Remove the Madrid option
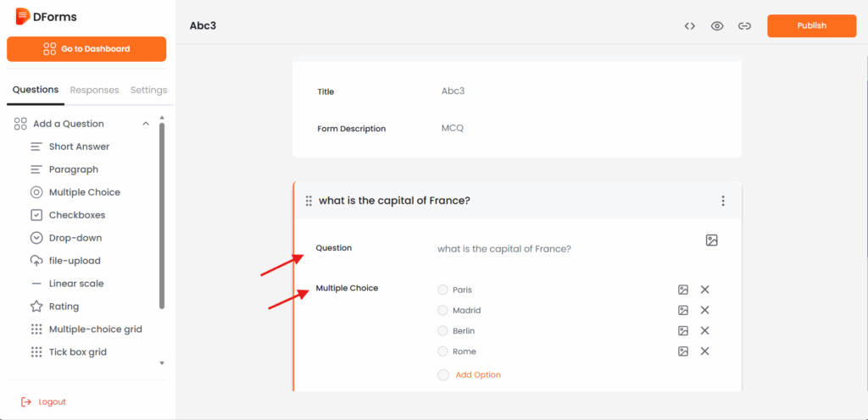This screenshot has height=420, width=868. (x=705, y=311)
